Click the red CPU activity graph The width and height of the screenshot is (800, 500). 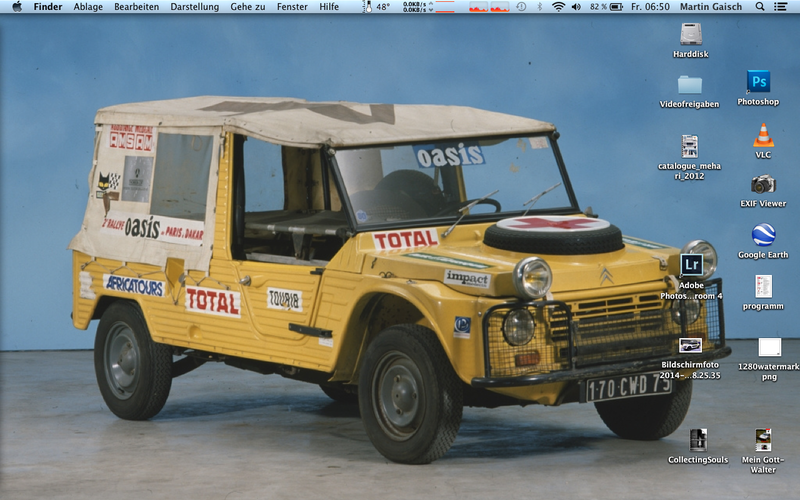coord(489,7)
